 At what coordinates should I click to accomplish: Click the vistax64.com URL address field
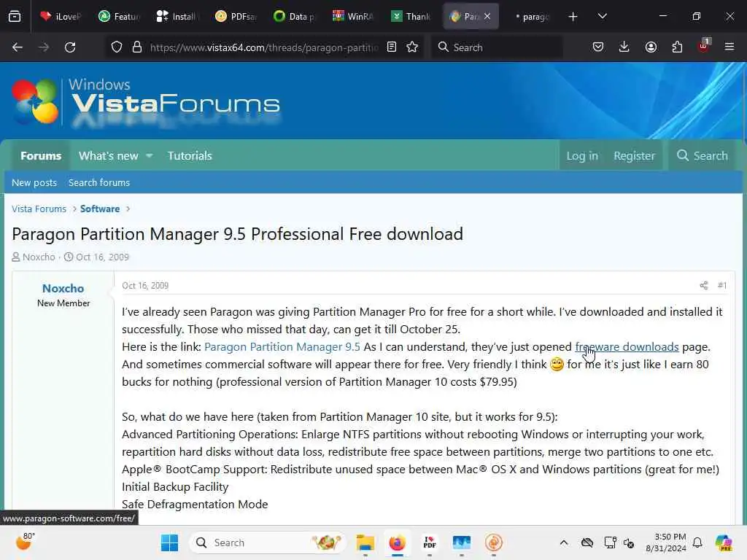click(x=263, y=47)
